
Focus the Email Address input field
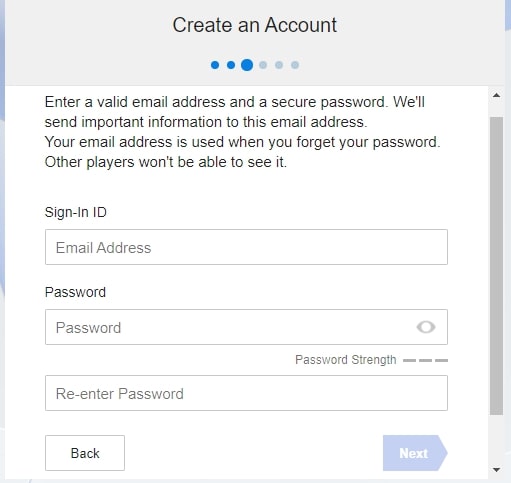(246, 247)
